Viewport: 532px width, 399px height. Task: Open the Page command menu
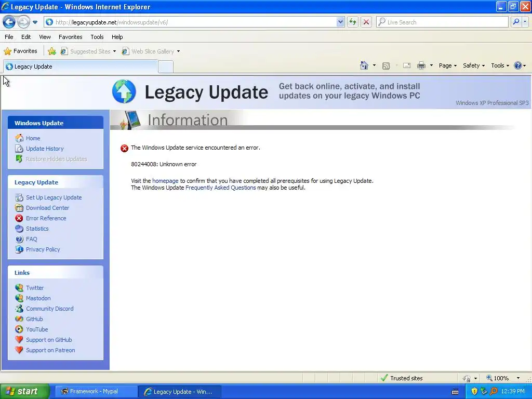point(447,65)
